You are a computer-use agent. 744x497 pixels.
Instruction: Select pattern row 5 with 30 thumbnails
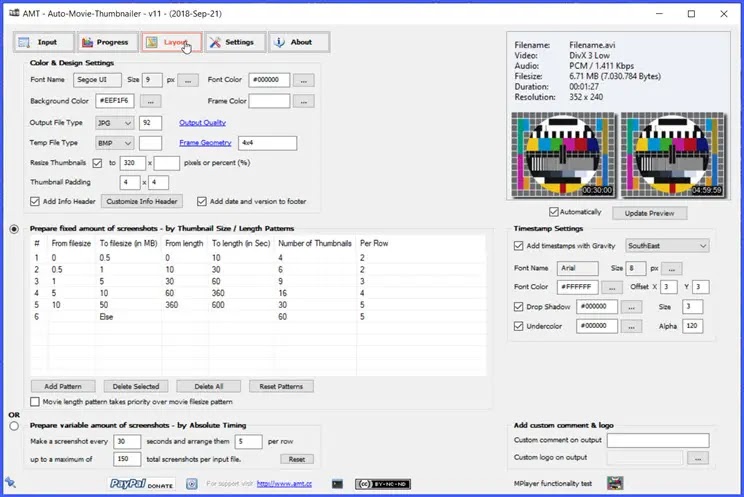(x=259, y=305)
